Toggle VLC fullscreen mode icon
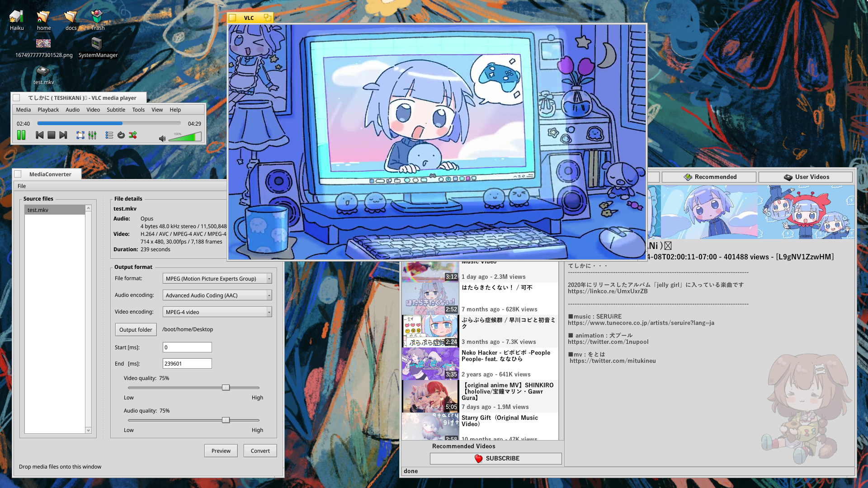 coord(80,135)
